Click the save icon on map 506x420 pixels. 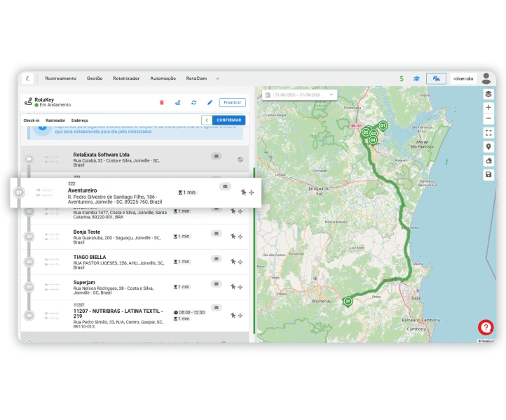coord(488,174)
